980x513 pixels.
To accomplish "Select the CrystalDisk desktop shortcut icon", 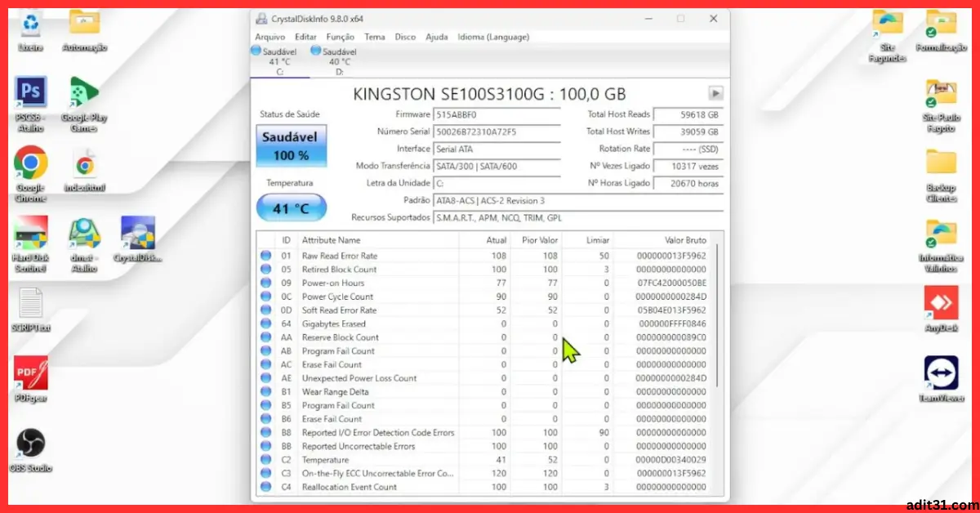I will (137, 239).
